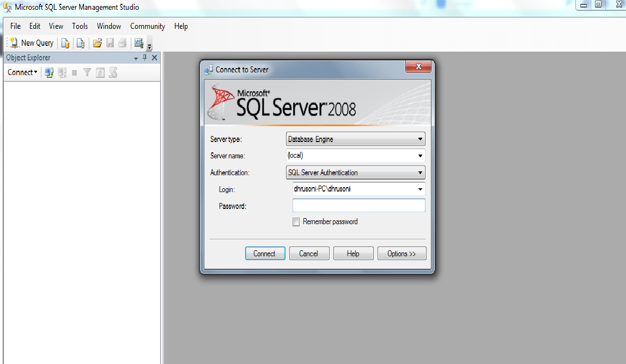The height and width of the screenshot is (364, 626).
Task: Toggle the Object Explorer auto-hide pin
Action: pyautogui.click(x=144, y=57)
